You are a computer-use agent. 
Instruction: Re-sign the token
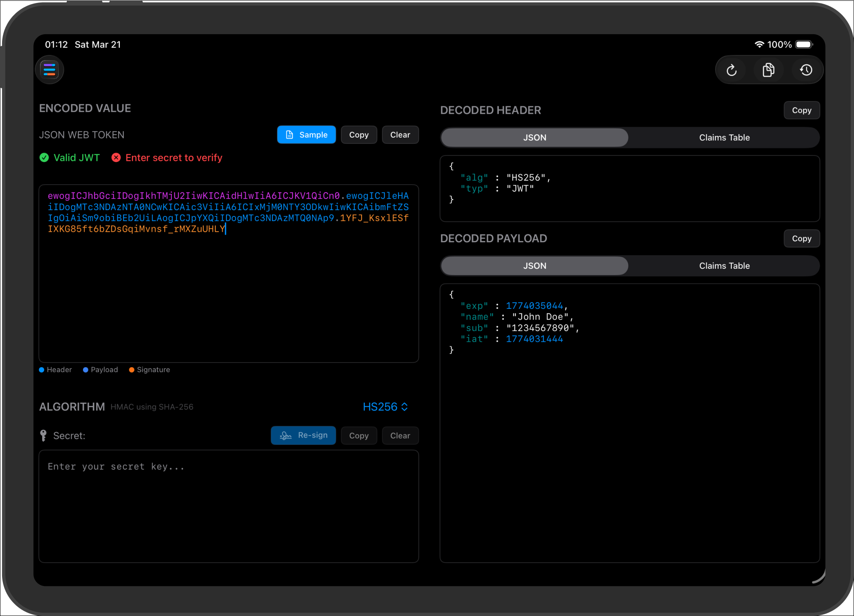point(303,435)
